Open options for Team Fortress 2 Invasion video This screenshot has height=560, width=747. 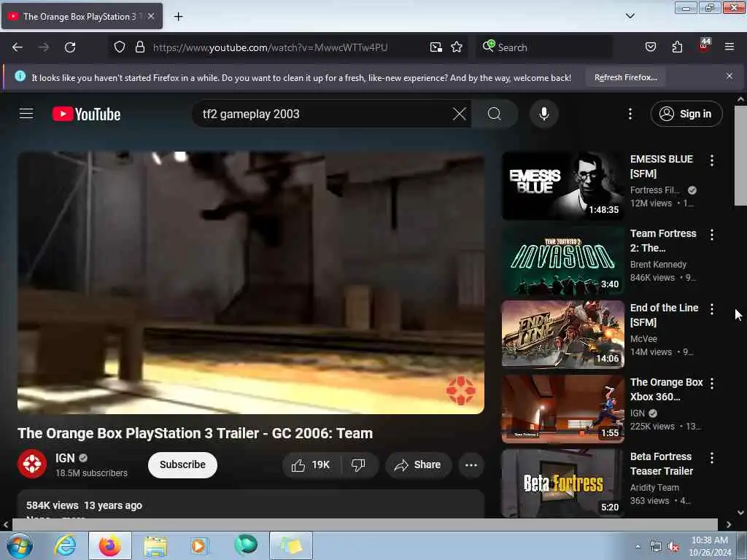tap(712, 235)
